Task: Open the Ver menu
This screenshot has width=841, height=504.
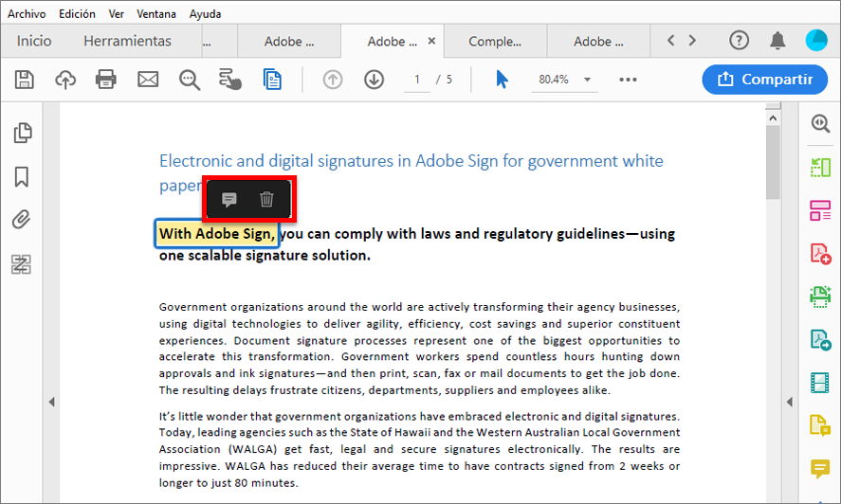Action: click(x=117, y=14)
